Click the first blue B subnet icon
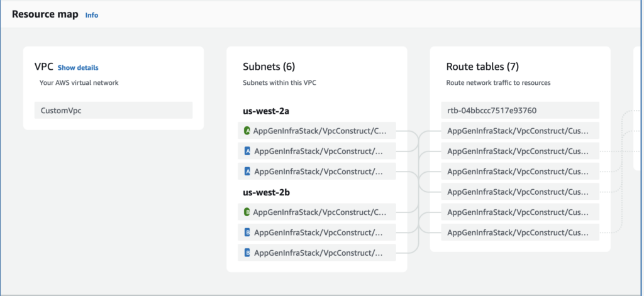 (247, 233)
